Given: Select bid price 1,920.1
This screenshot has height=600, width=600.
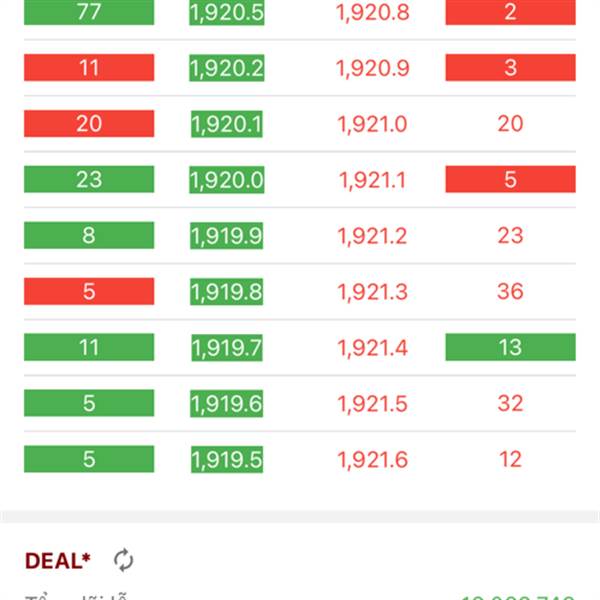Looking at the screenshot, I should click(226, 124).
